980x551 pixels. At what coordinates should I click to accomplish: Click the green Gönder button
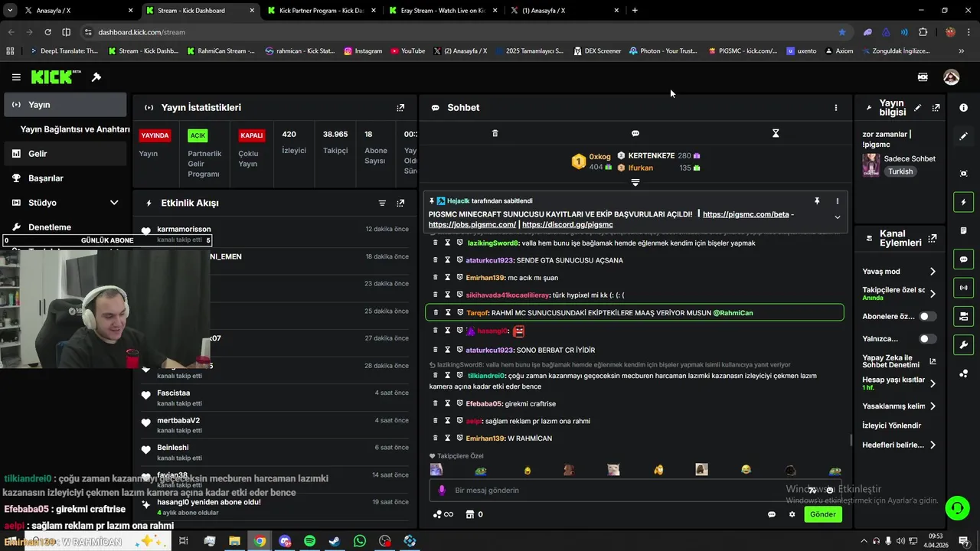pyautogui.click(x=823, y=514)
